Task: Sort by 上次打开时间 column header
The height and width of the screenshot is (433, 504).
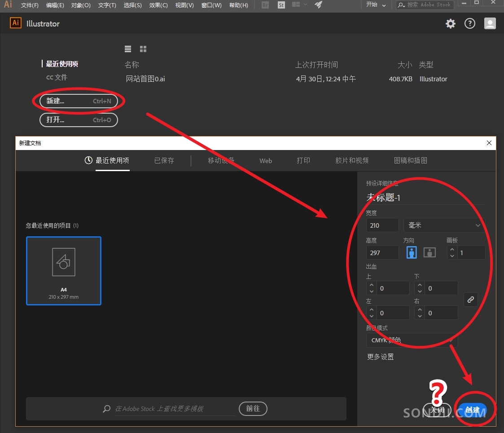Action: 316,65
